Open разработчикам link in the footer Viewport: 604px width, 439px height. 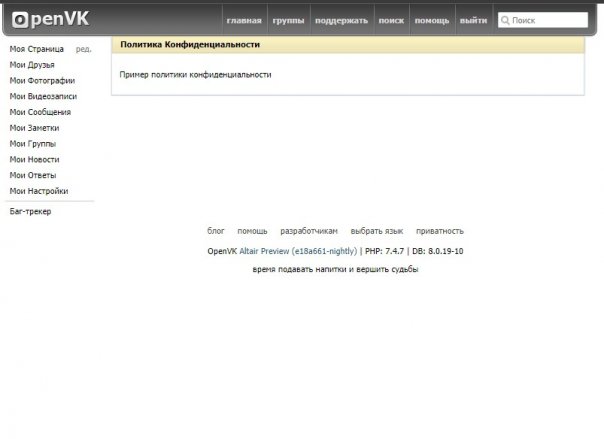[309, 231]
